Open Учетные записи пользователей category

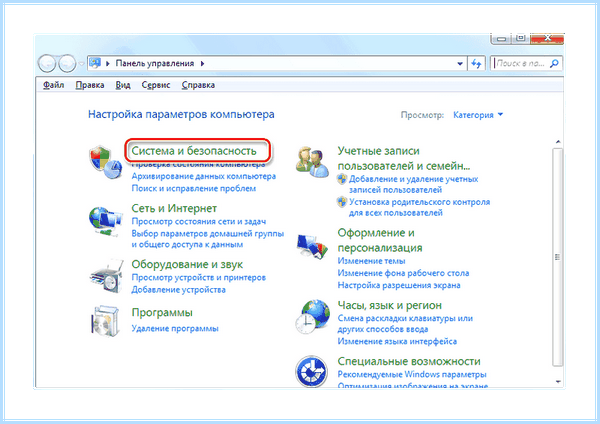click(x=404, y=158)
